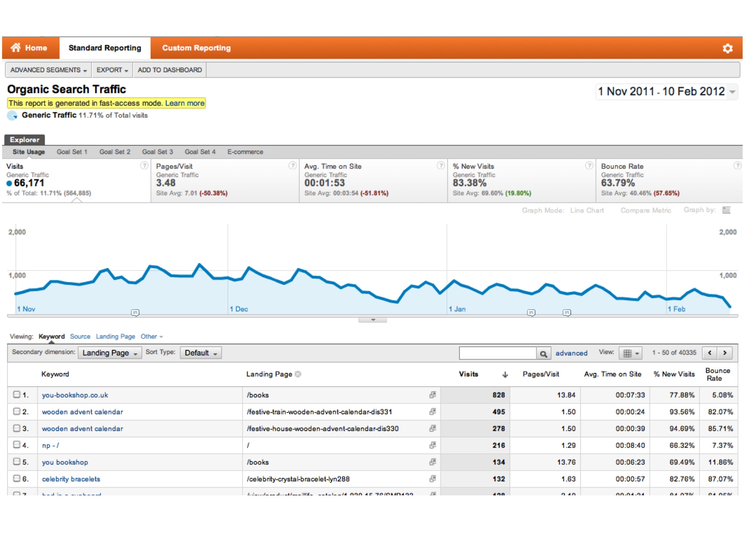747x560 pixels.
Task: Open the settings gear icon
Action: coord(727,48)
